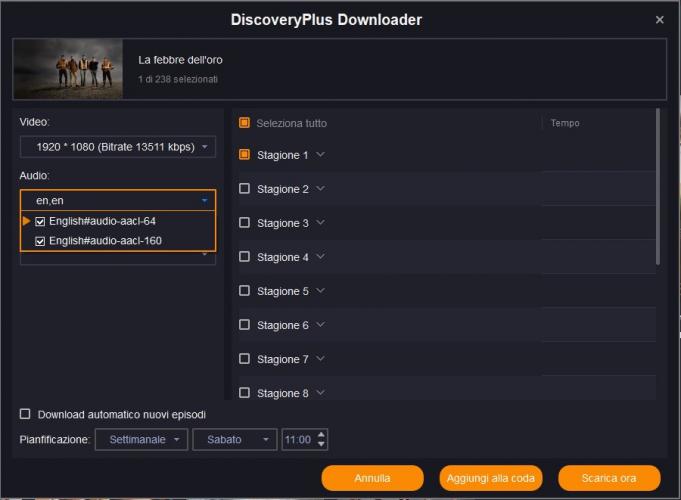Image resolution: width=681 pixels, height=500 pixels.
Task: Expand Stagione 6 episode list chevron
Action: click(x=321, y=325)
